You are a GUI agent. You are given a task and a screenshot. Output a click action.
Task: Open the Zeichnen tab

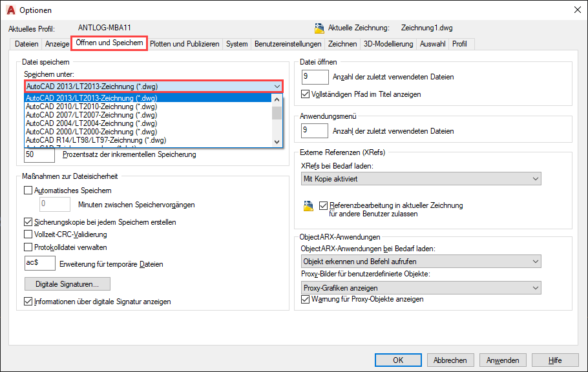342,44
